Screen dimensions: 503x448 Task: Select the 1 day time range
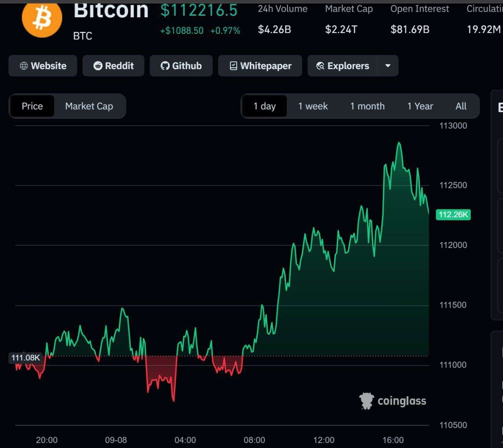click(x=264, y=106)
